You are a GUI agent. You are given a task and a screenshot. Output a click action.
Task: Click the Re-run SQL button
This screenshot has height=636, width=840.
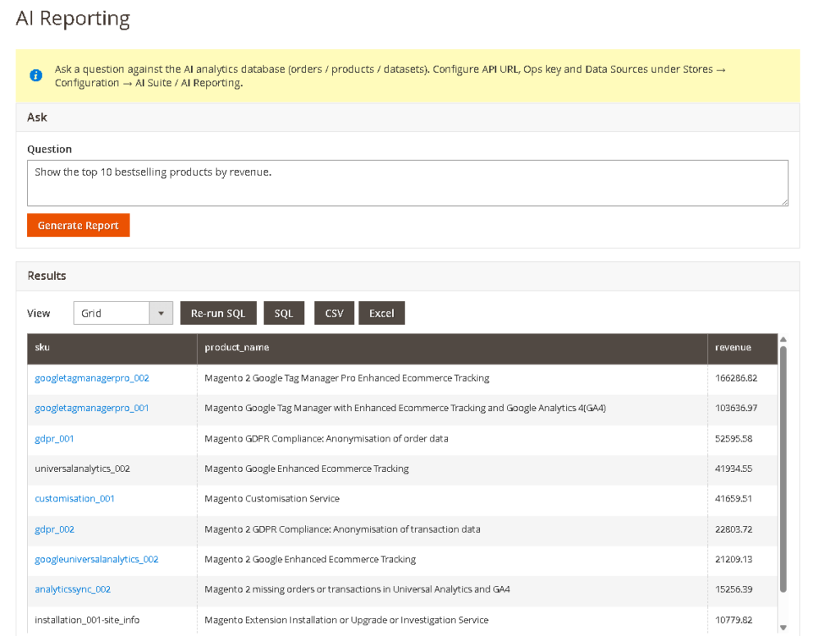(218, 313)
